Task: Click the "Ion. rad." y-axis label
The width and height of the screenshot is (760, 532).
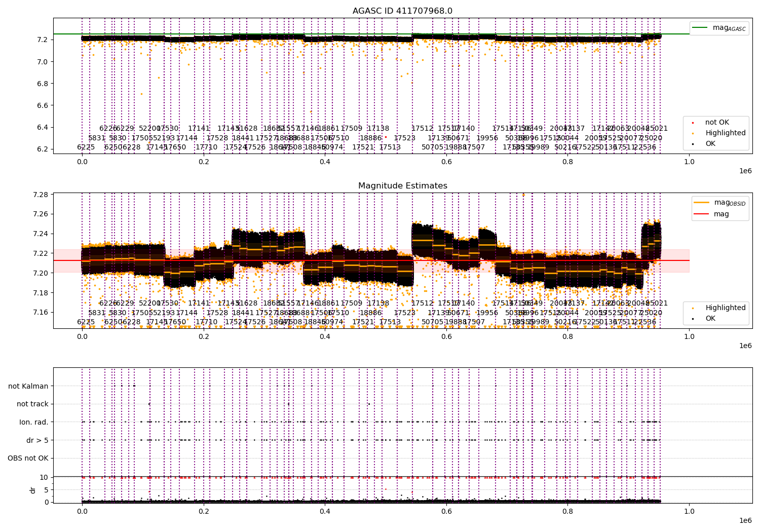Action: coord(34,423)
